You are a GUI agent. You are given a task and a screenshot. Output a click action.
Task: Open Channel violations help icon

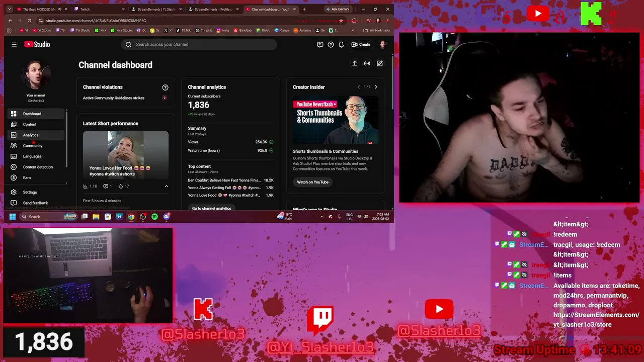(165, 87)
